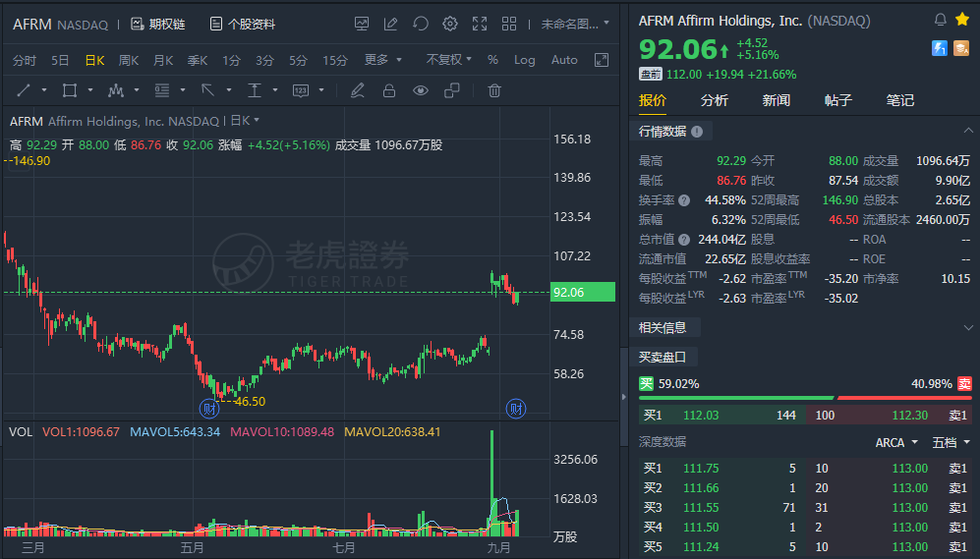Click the orange badge icon beside lightning

click(961, 48)
